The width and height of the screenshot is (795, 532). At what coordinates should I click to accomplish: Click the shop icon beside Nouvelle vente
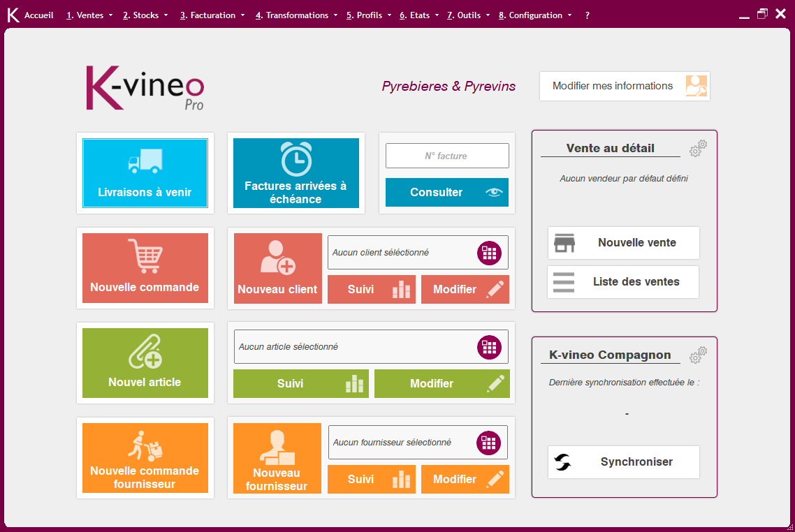pyautogui.click(x=564, y=243)
